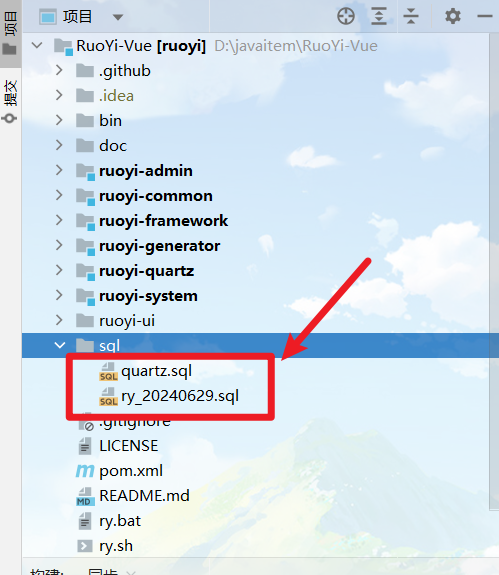Screen dimensions: 499x575
Task: Expand the ruoyi-admin module arrow
Action: click(59, 170)
